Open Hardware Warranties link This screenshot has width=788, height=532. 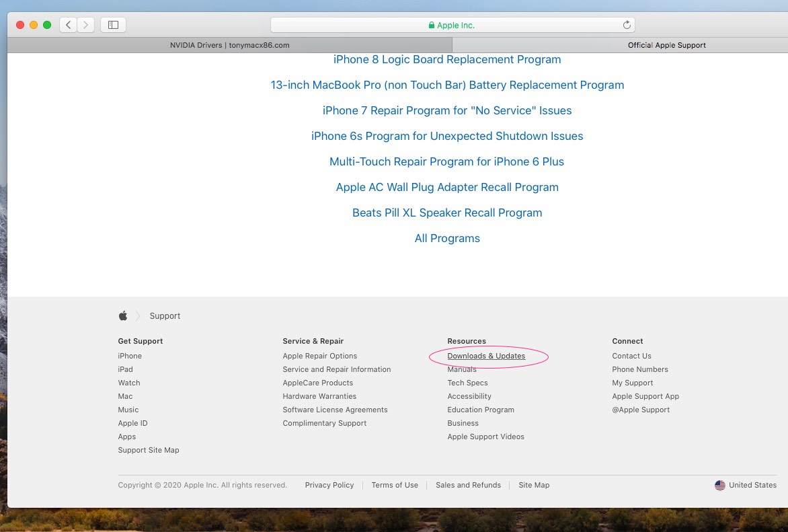click(x=319, y=396)
